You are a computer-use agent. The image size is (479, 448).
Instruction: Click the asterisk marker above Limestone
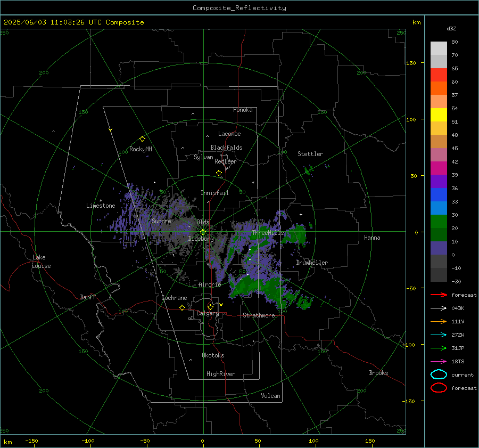click(x=101, y=201)
